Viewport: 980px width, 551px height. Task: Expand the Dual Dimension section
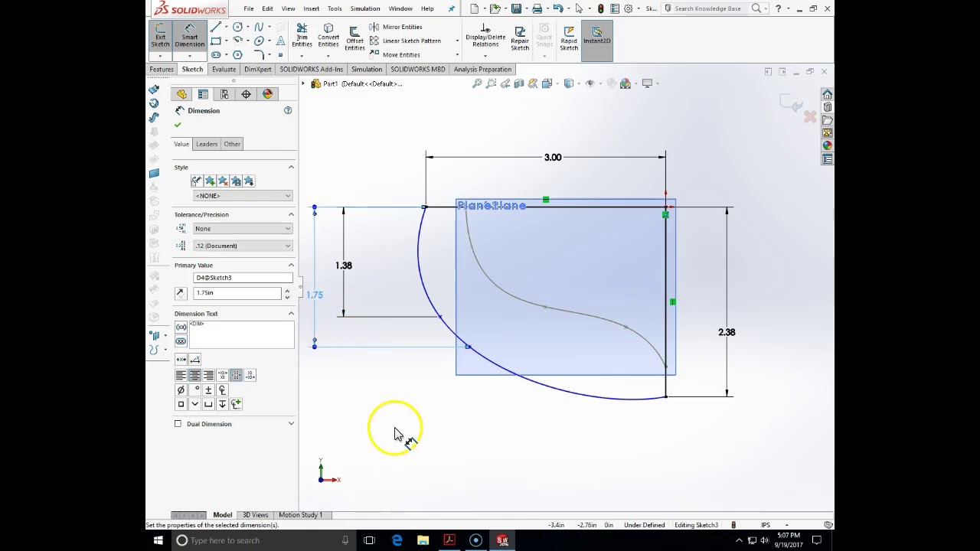coord(291,424)
